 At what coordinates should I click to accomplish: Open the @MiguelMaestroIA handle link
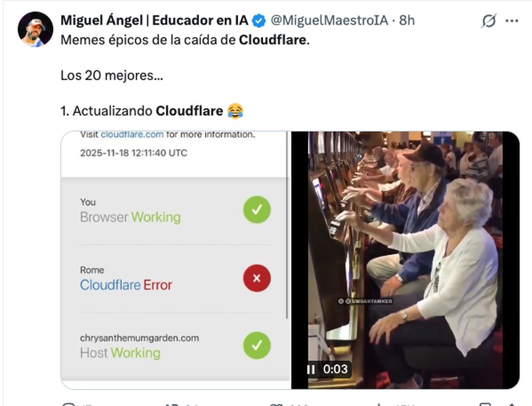tap(329, 21)
